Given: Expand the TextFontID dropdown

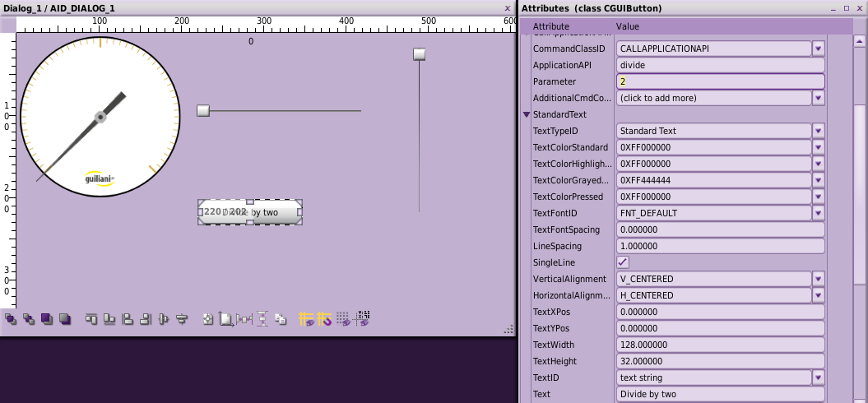Looking at the screenshot, I should pos(818,213).
